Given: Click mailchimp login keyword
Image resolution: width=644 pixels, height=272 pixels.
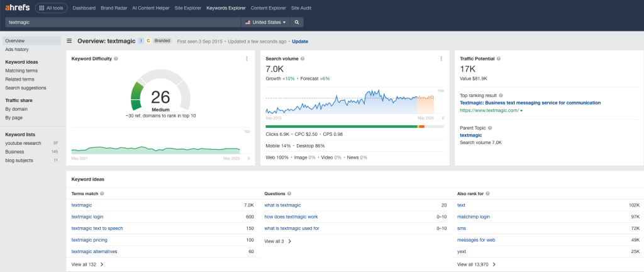Looking at the screenshot, I should [474, 217].
